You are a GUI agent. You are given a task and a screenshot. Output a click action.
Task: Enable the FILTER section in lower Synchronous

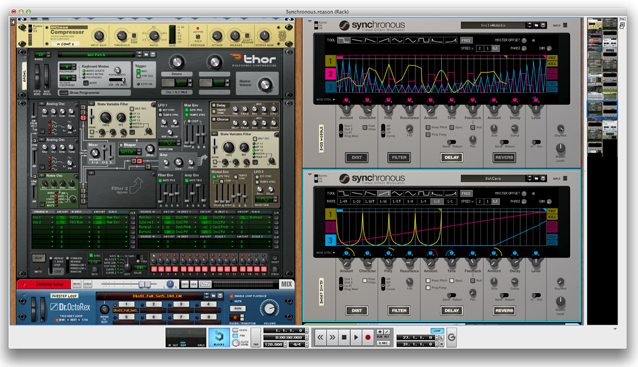point(399,310)
